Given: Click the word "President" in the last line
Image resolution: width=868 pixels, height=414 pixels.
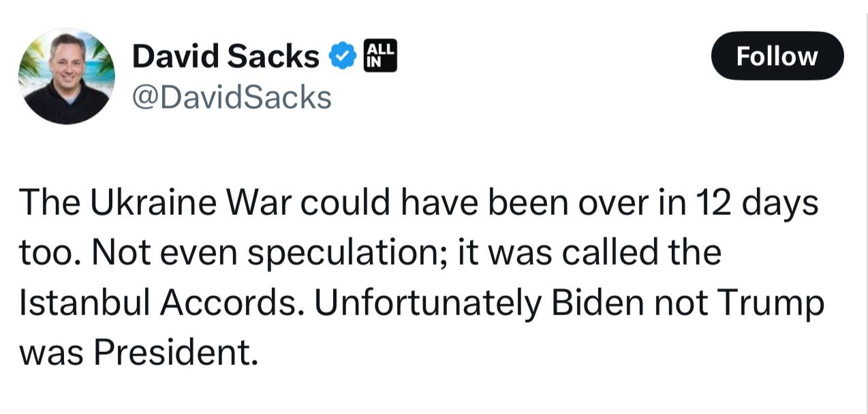Looking at the screenshot, I should click(176, 353).
